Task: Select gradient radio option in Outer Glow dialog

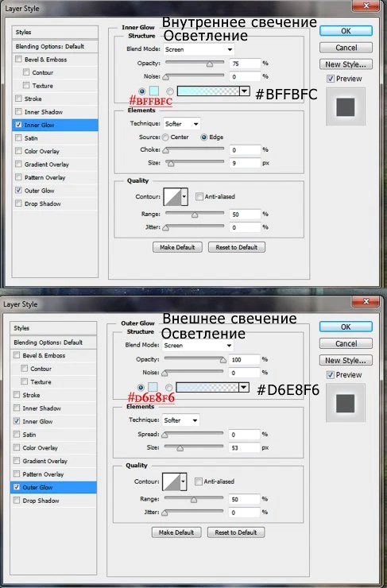Action: click(169, 387)
